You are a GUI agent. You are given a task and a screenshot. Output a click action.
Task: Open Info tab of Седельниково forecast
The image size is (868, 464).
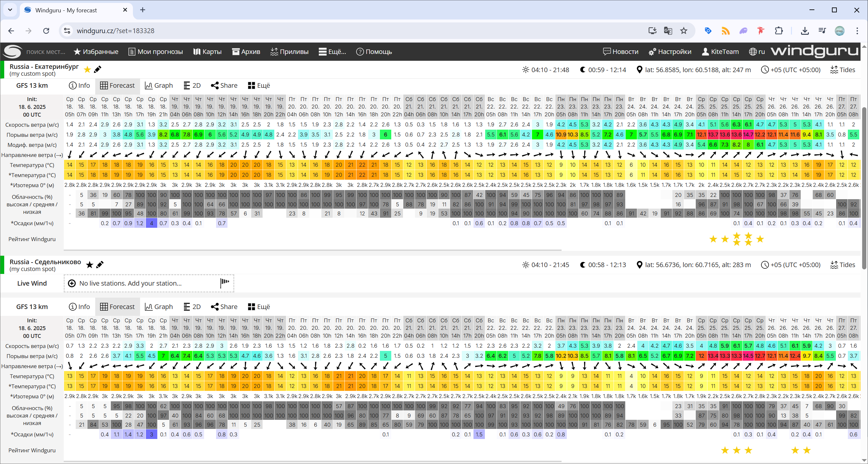(x=79, y=307)
